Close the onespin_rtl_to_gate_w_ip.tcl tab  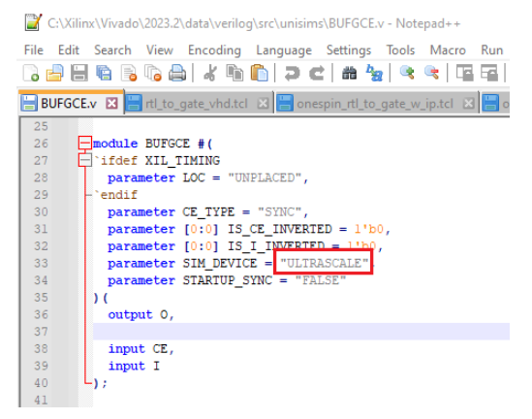point(469,103)
